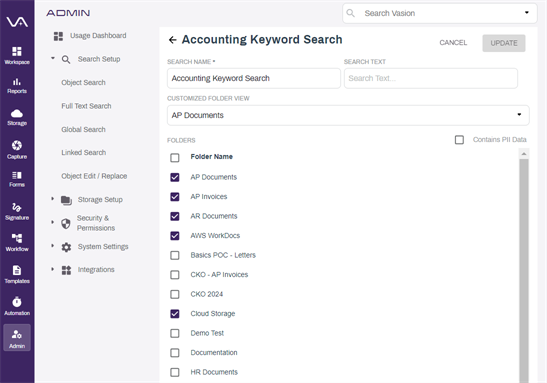Click the Vasion logo icon
This screenshot has height=383, width=547.
tap(17, 22)
